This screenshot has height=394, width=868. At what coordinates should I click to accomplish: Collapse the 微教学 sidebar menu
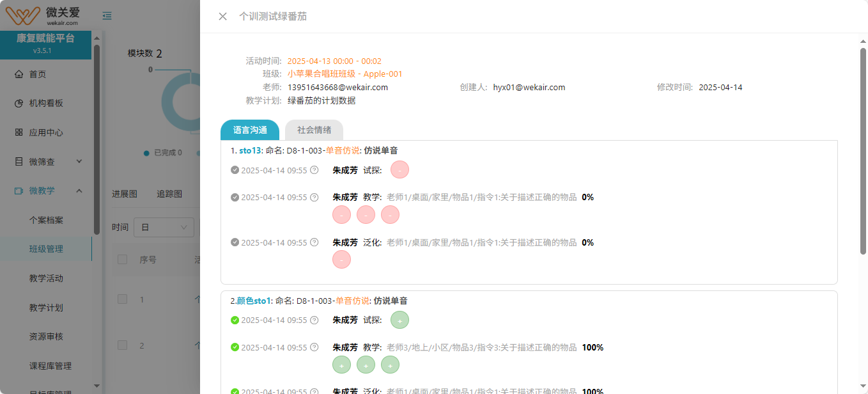(x=79, y=191)
